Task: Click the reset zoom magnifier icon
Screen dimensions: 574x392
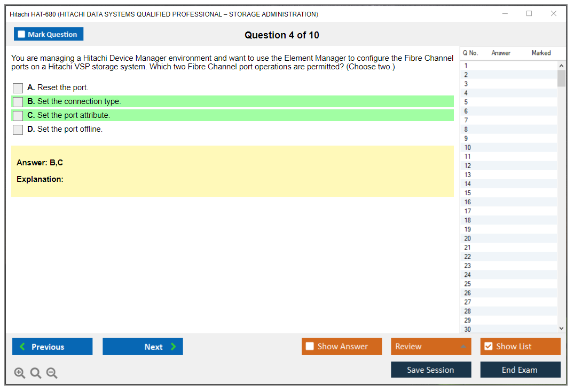Action: pyautogui.click(x=36, y=373)
